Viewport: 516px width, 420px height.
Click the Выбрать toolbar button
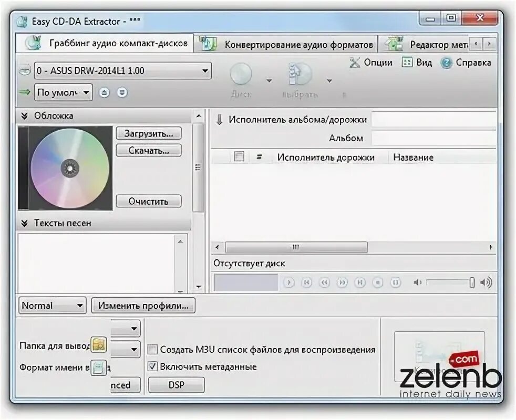[300, 80]
